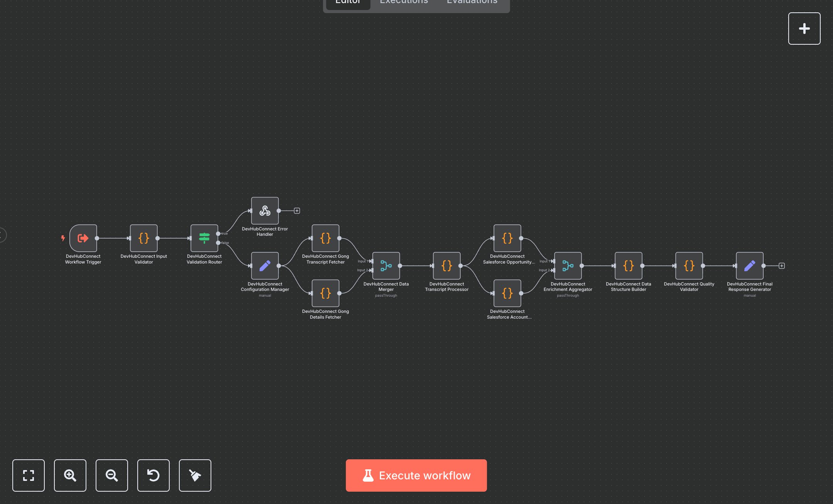This screenshot has height=504, width=833.
Task: Click the DevHubConnect Quality Validator node
Action: (689, 266)
